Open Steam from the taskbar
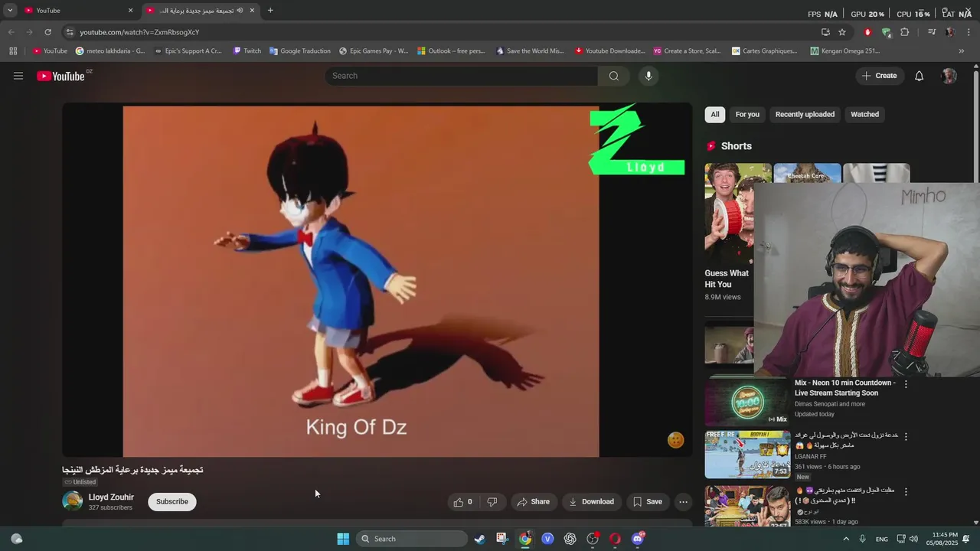The image size is (980, 551). (x=479, y=539)
